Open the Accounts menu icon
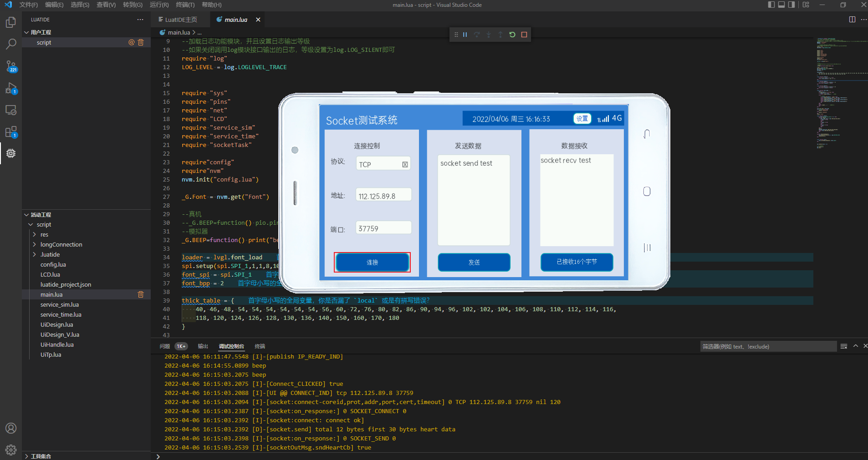The width and height of the screenshot is (868, 460). coord(11,428)
